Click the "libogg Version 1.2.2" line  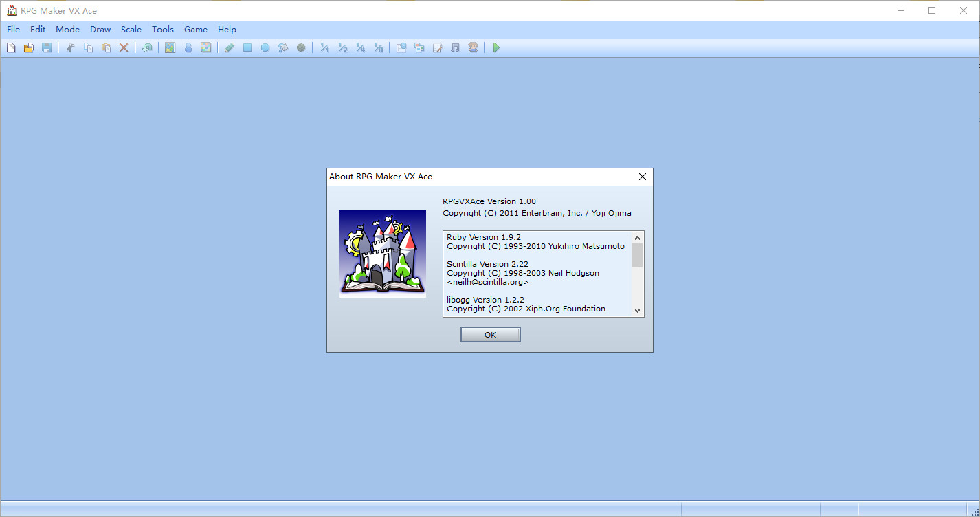(x=485, y=300)
